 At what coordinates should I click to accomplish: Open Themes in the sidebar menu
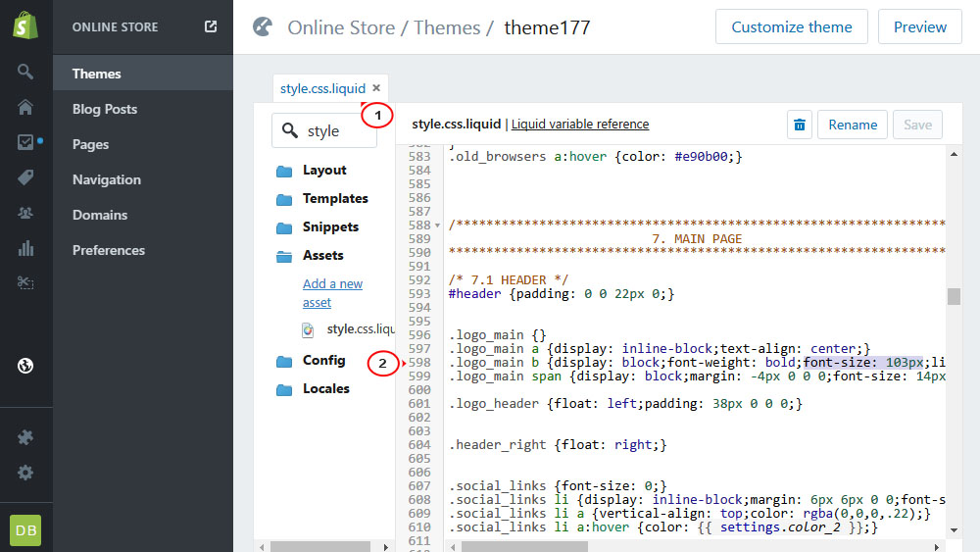click(143, 74)
